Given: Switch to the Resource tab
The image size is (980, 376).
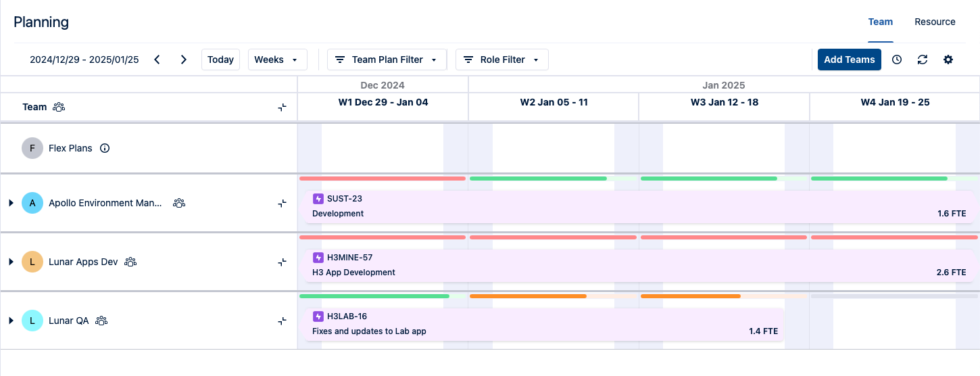Looking at the screenshot, I should click(x=935, y=22).
